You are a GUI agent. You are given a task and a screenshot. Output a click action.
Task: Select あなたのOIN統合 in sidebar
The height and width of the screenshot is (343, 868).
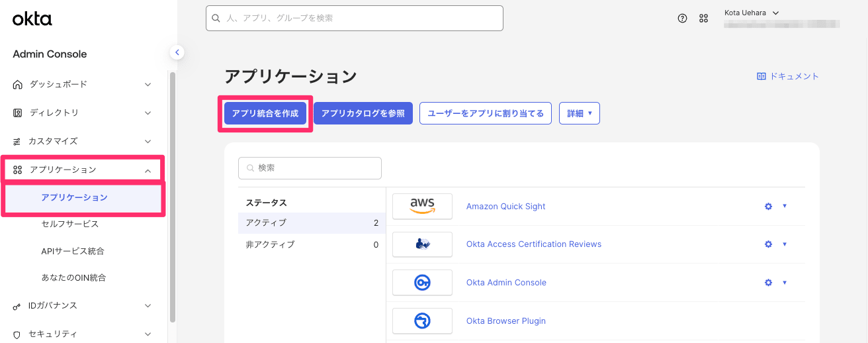(x=73, y=277)
